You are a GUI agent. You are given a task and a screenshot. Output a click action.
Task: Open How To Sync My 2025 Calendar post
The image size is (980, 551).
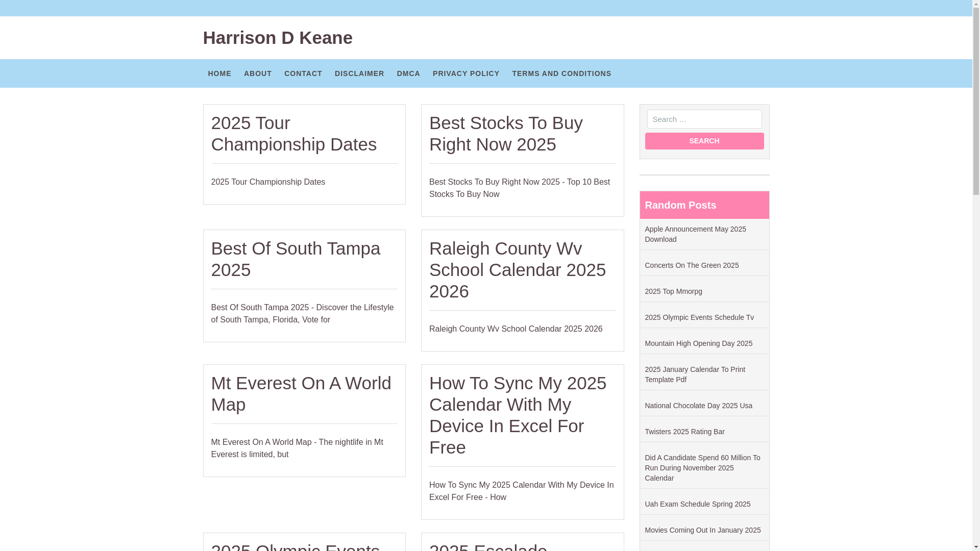[x=518, y=415]
